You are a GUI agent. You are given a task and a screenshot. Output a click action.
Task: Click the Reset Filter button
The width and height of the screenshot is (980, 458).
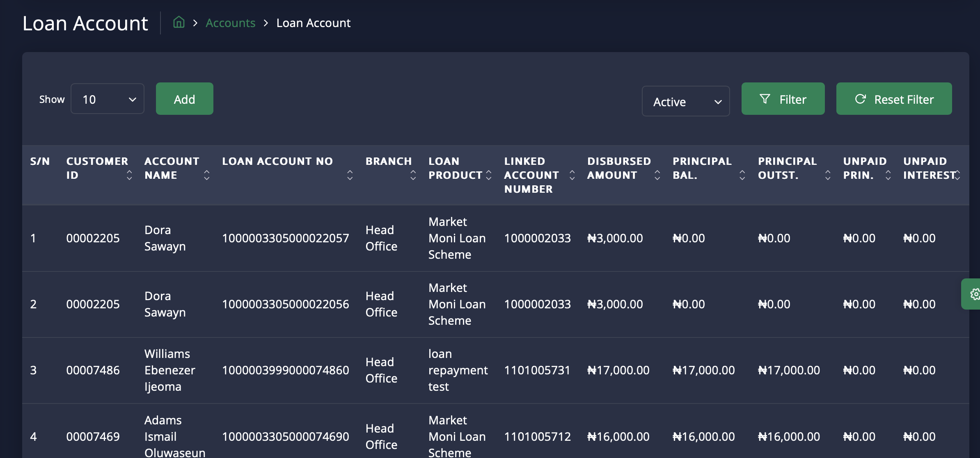pyautogui.click(x=894, y=99)
